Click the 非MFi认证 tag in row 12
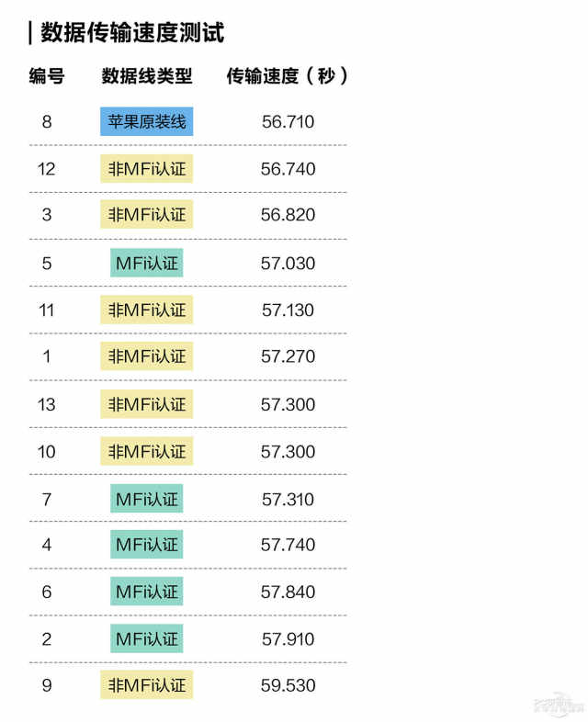Viewport: 588px width, 722px height. [146, 169]
